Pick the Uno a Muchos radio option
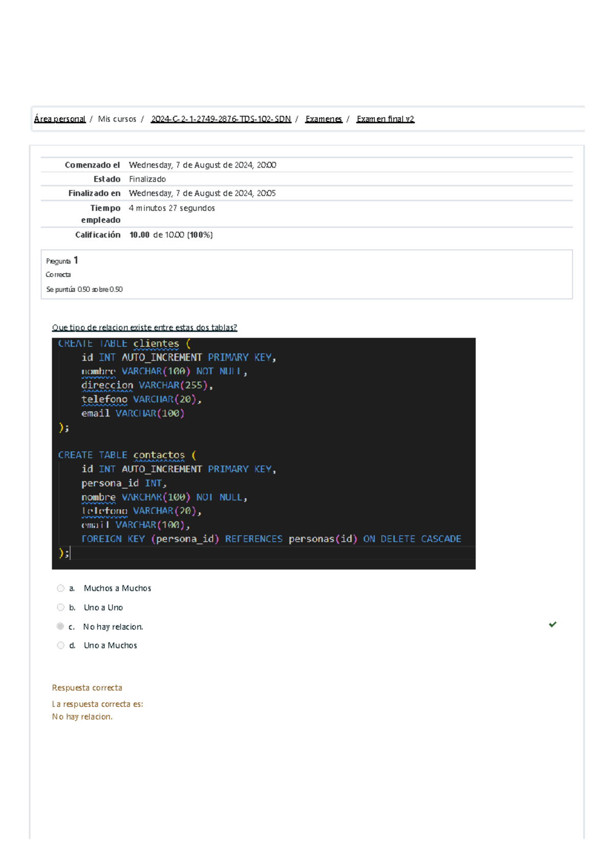613x868 pixels. click(61, 645)
